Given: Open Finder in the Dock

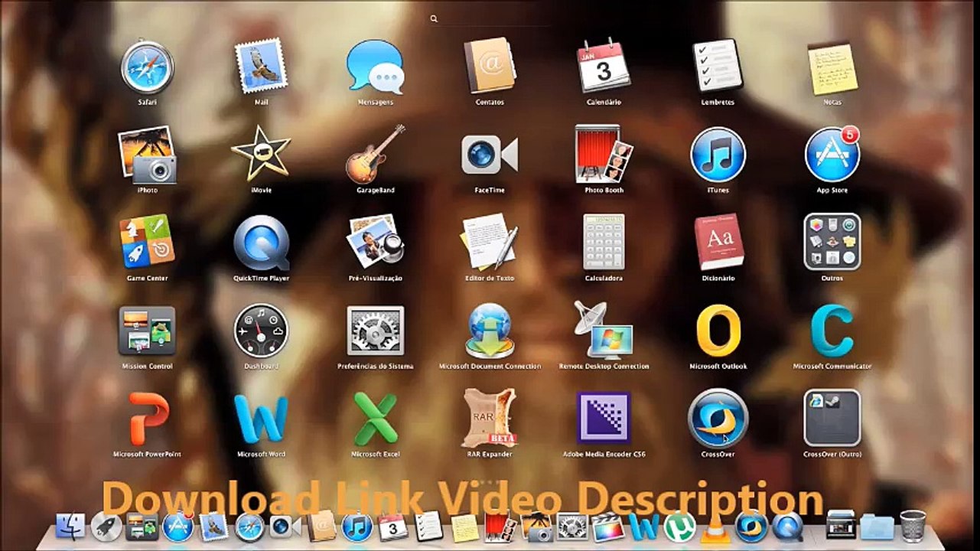Looking at the screenshot, I should [71, 527].
